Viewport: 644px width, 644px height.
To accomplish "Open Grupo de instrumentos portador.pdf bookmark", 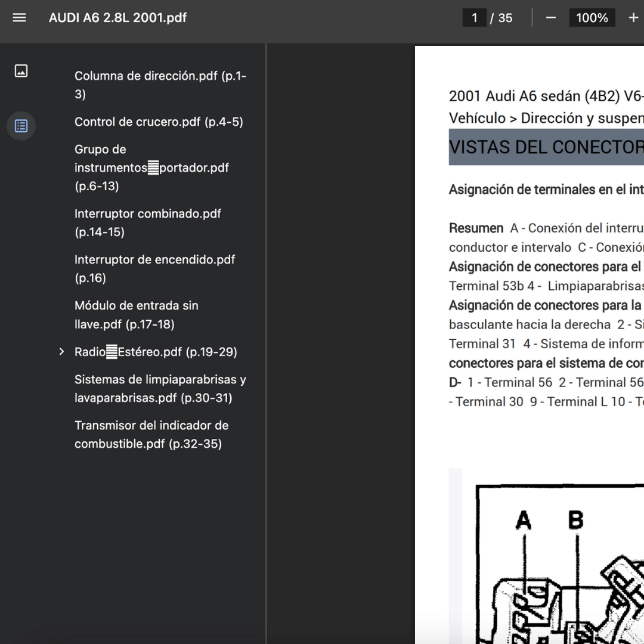I will (151, 168).
